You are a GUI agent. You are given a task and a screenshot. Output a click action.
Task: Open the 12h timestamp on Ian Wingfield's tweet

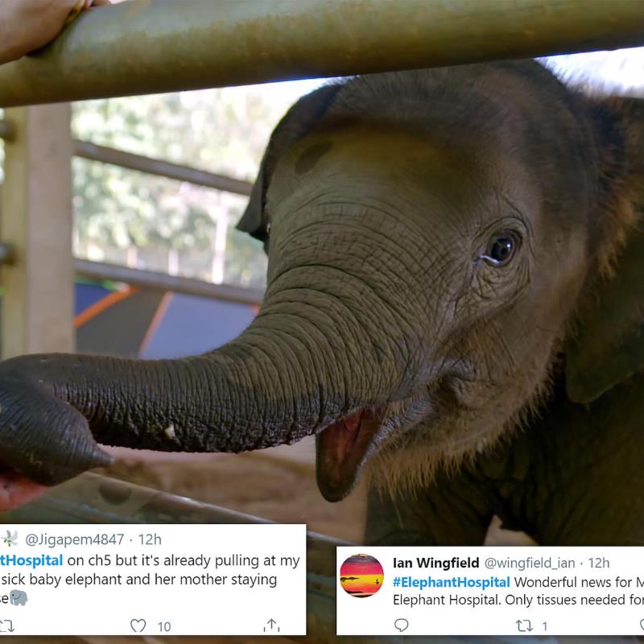598,563
